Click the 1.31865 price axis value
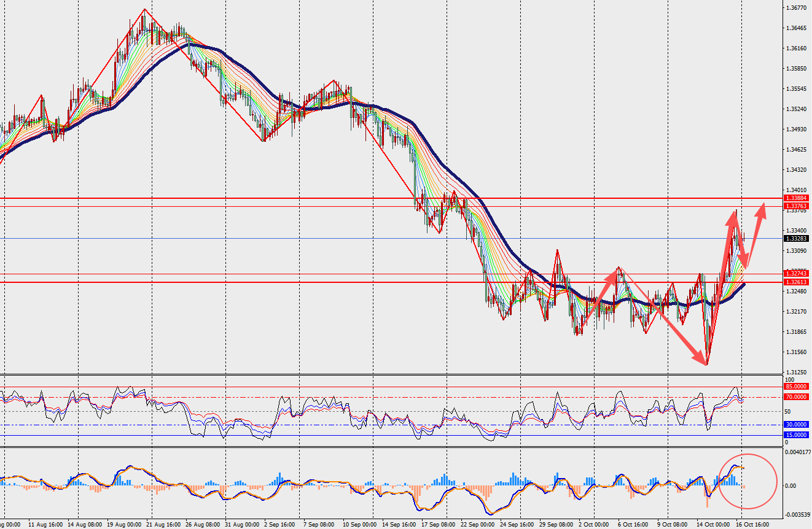The image size is (812, 529). (x=797, y=332)
